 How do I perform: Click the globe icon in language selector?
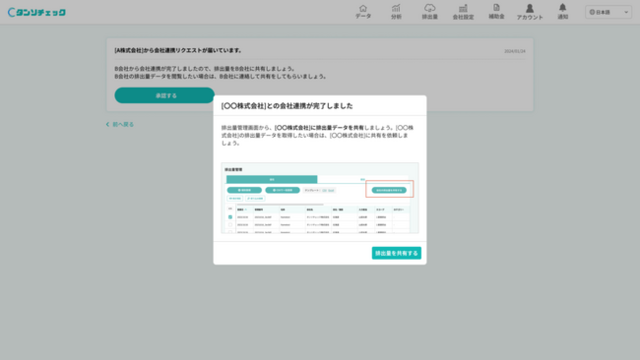click(592, 12)
